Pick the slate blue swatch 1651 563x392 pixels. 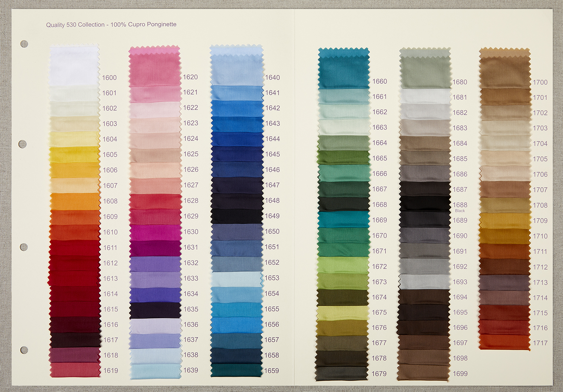click(x=237, y=248)
